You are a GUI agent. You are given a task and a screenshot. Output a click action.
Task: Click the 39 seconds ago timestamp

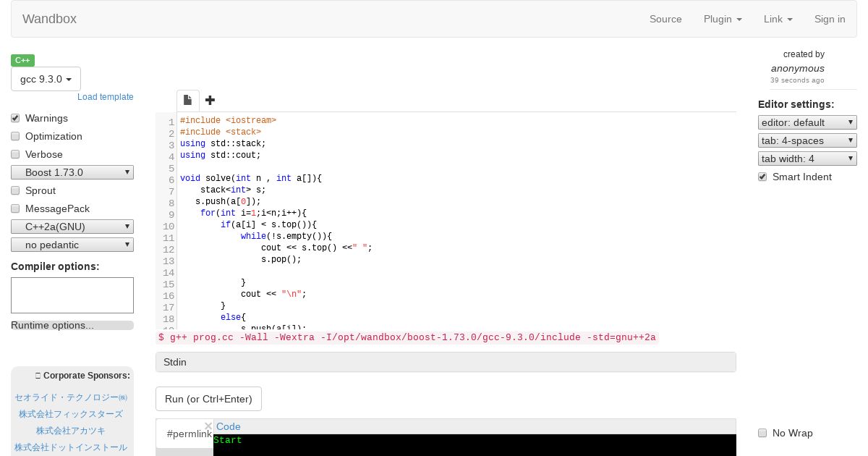(797, 80)
